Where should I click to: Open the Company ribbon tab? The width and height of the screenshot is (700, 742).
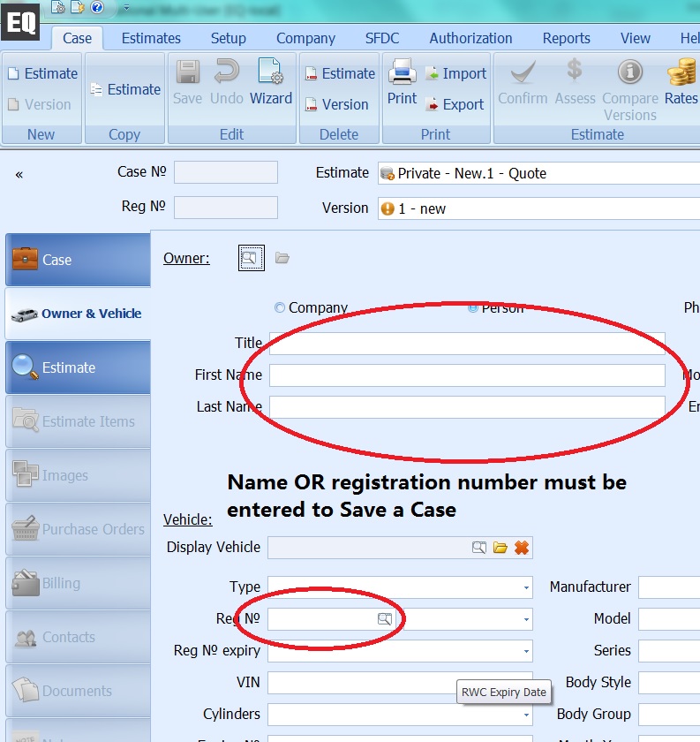305,38
